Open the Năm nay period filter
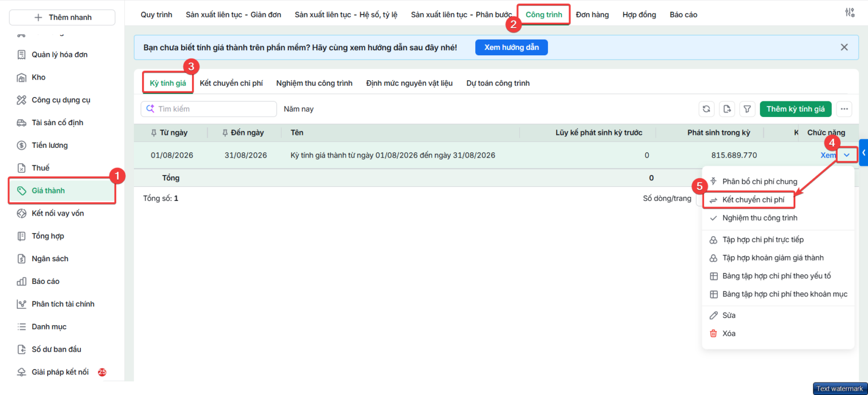868x395 pixels. pos(298,109)
